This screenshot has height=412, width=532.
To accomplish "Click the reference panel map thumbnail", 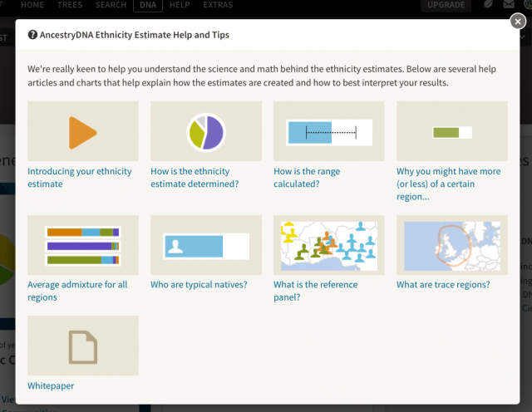I will (x=328, y=246).
